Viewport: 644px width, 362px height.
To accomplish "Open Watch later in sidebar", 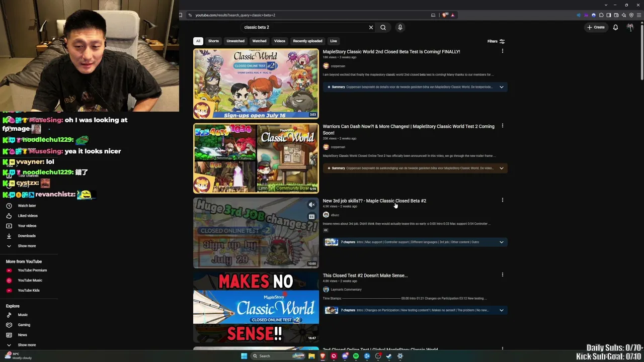I will (27, 206).
